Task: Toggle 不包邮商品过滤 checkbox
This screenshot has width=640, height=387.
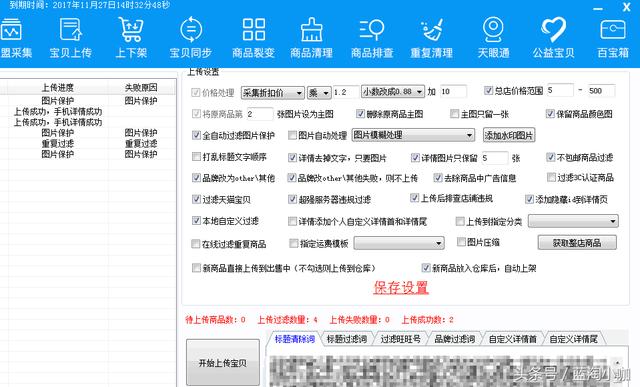Action: 551,157
